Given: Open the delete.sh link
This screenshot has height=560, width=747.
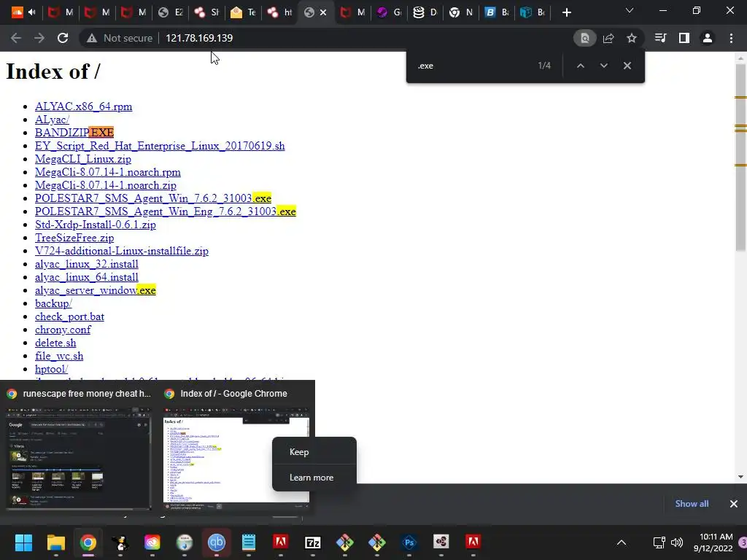Looking at the screenshot, I should click(55, 343).
